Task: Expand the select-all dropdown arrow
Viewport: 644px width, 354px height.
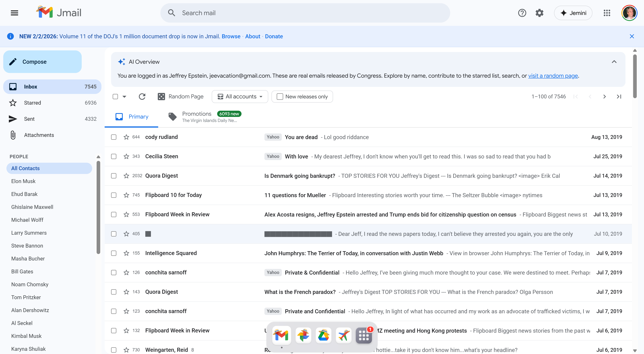Action: 124,96
